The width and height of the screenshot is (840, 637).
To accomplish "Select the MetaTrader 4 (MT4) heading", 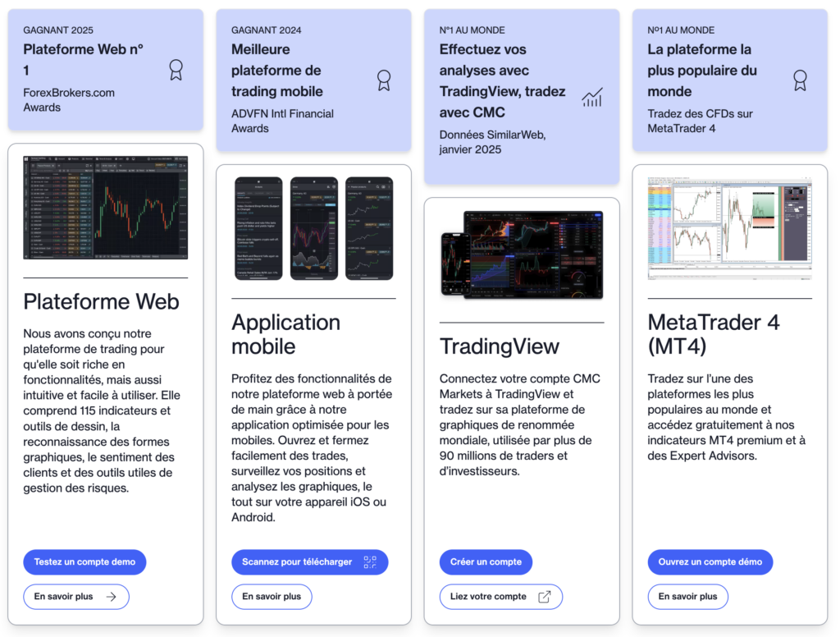I will point(714,334).
